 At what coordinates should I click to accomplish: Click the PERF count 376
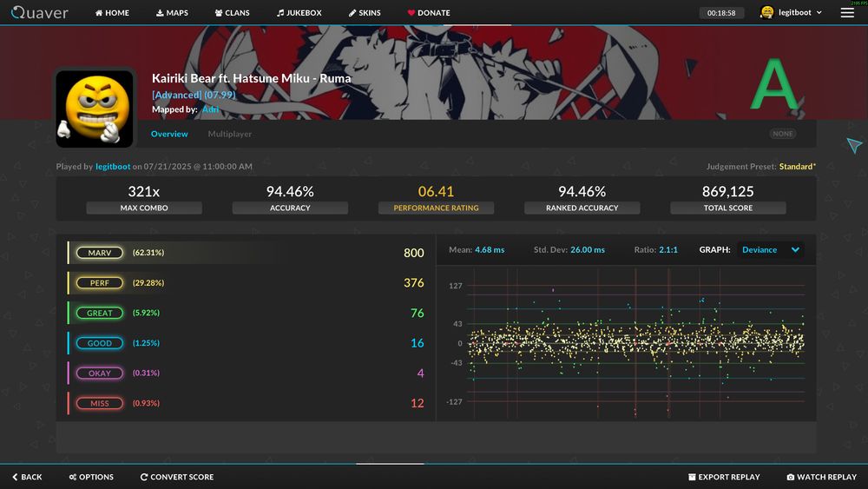[x=413, y=283]
